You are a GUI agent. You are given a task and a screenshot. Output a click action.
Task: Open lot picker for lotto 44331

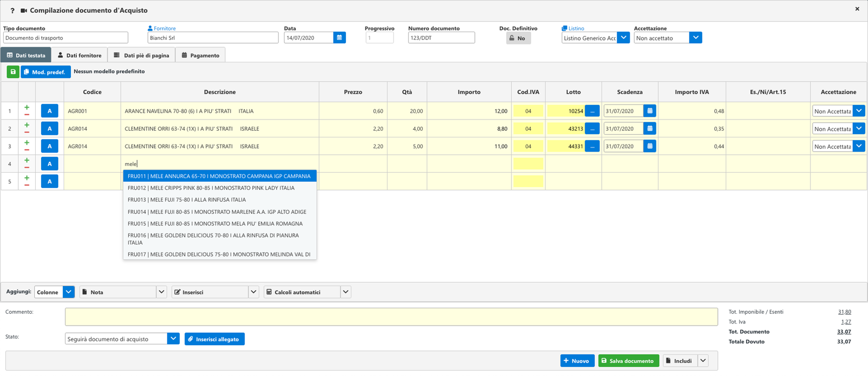592,146
